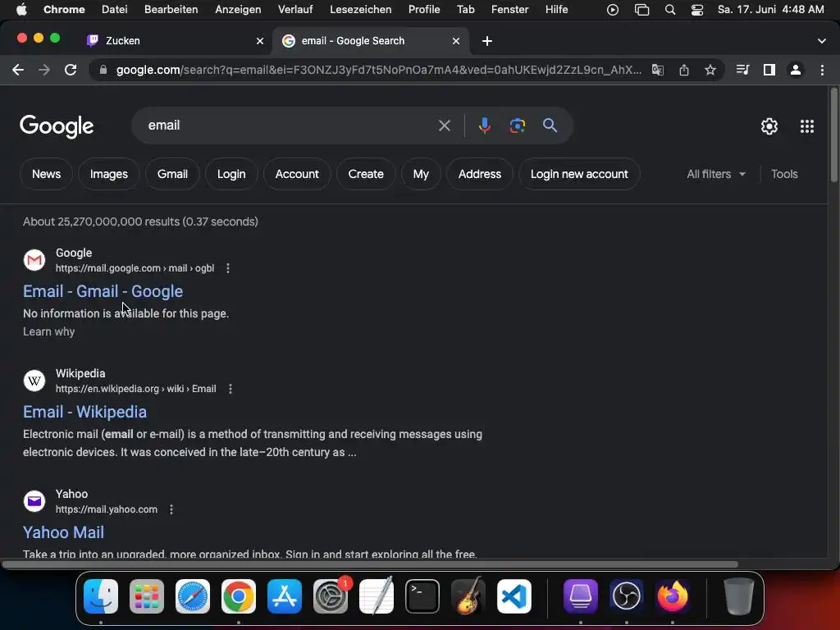This screenshot has height=630, width=840.
Task: Select the Create filter chip
Action: click(x=366, y=174)
